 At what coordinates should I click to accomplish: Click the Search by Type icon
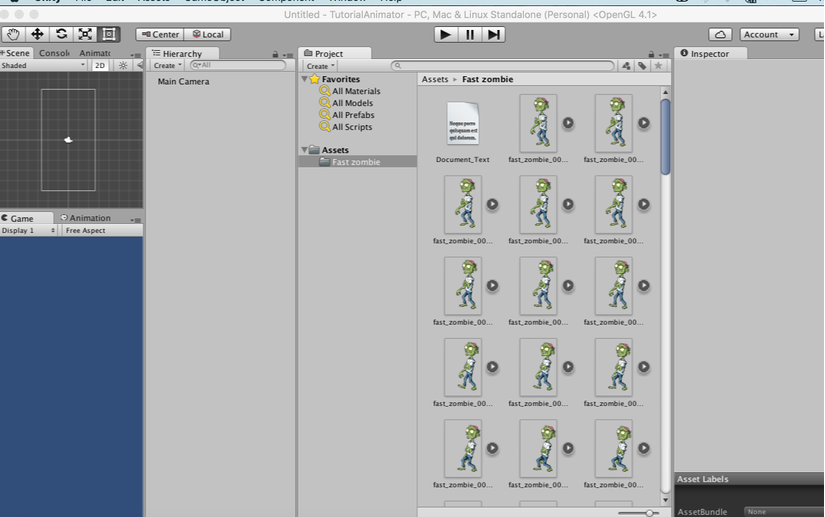click(626, 66)
